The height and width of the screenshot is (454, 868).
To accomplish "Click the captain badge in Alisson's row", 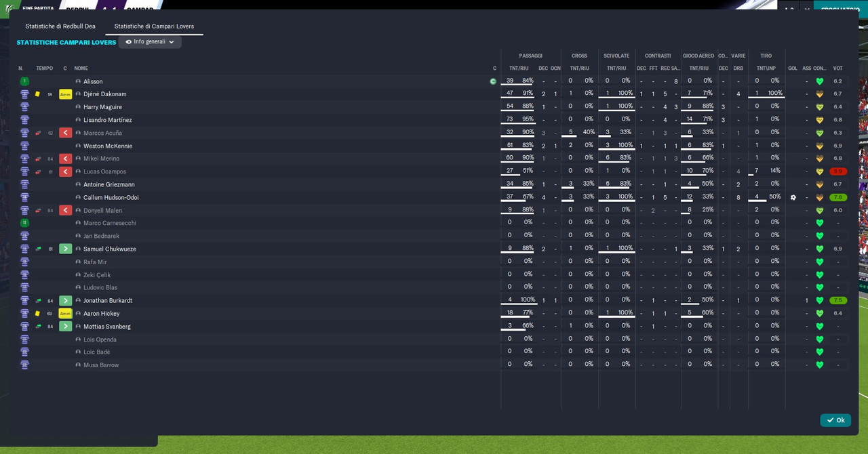I will point(493,81).
